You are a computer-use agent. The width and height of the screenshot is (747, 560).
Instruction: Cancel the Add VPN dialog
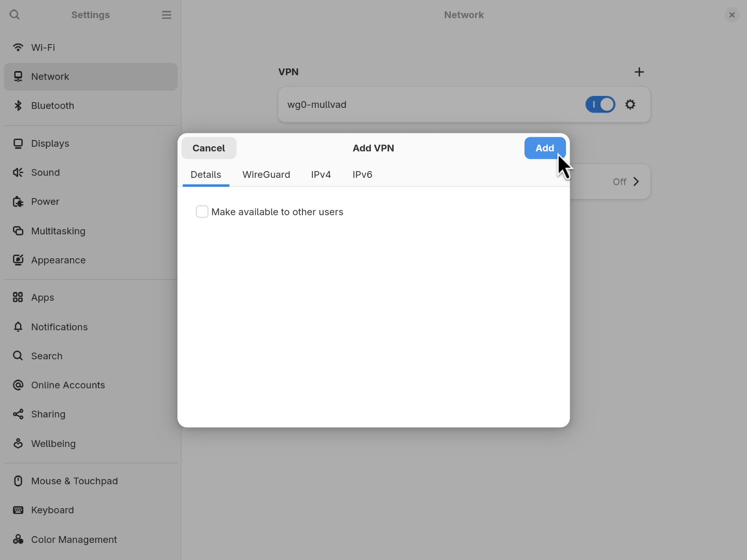(x=209, y=148)
